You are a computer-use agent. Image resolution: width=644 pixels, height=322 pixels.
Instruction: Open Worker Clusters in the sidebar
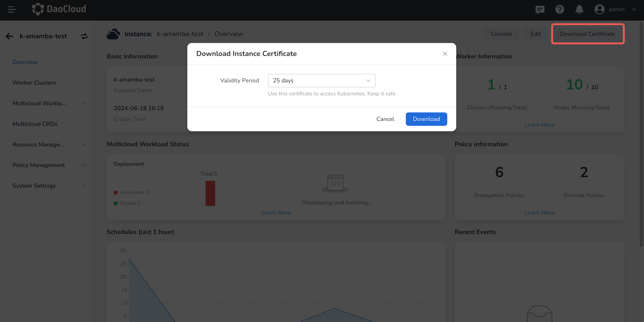(x=34, y=83)
